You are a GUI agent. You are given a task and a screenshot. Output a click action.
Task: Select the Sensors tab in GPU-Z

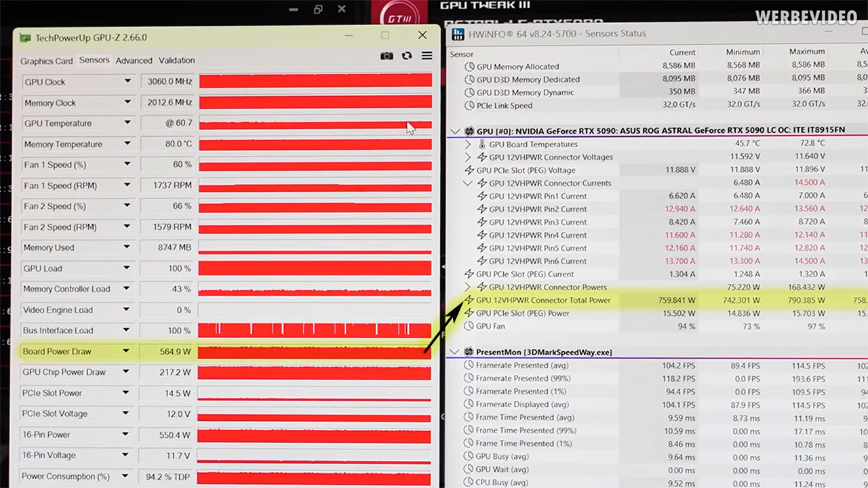(x=94, y=60)
